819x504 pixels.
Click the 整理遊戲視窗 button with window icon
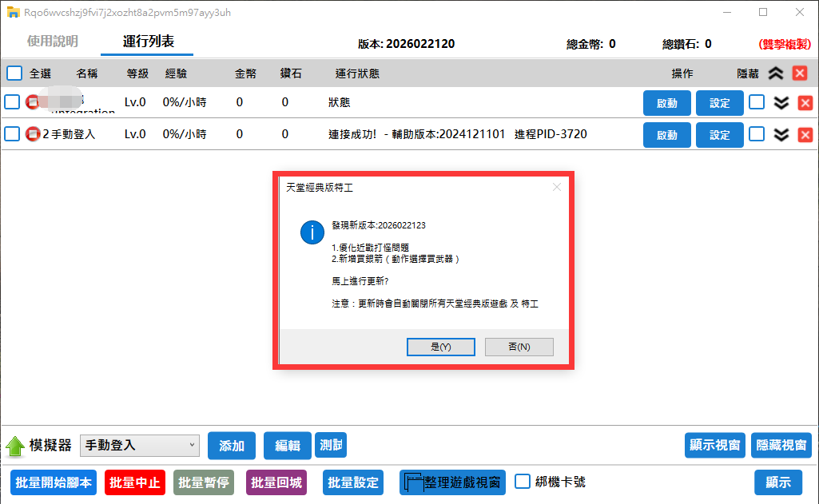coord(452,482)
